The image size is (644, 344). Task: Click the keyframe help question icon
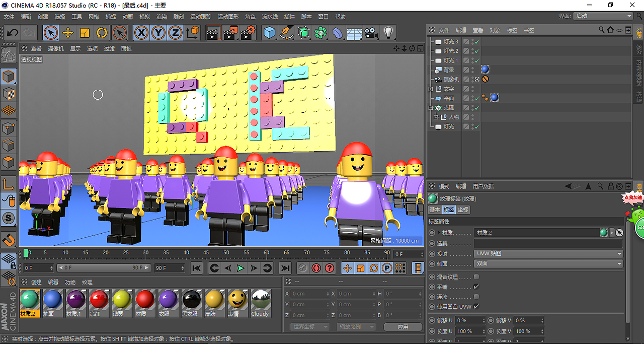tap(330, 268)
